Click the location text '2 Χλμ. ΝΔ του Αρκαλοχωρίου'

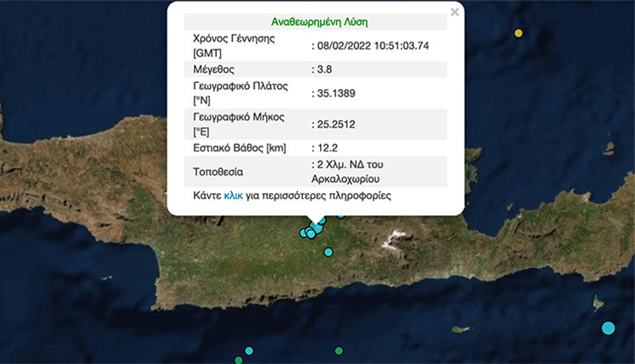[347, 172]
